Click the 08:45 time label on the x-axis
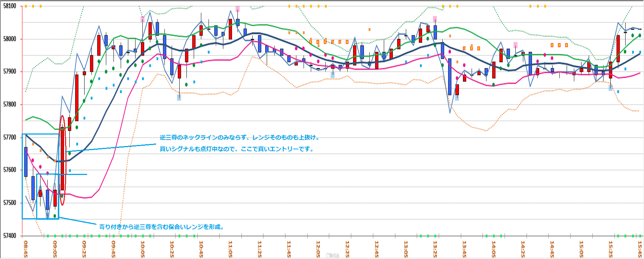 click(x=26, y=249)
